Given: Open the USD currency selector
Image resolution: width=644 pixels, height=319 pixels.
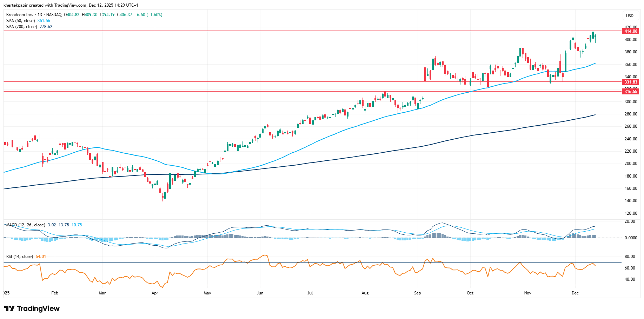Looking at the screenshot, I should (x=630, y=15).
